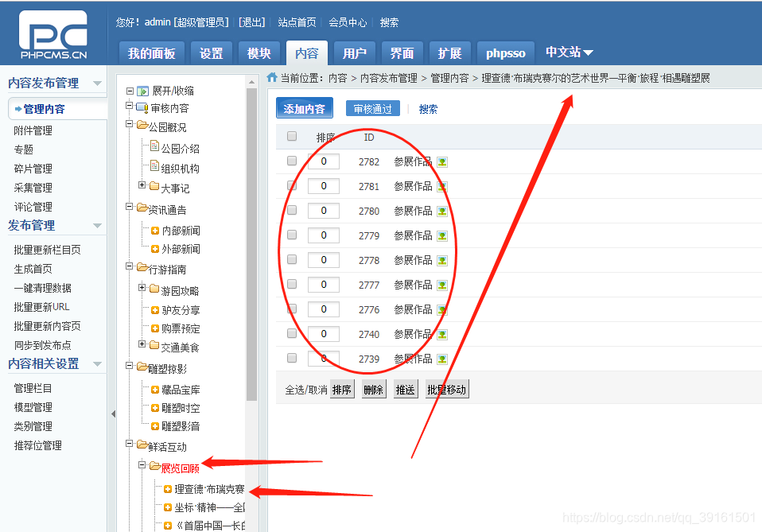Click the home icon in the breadcrumb bar
762x532 pixels.
pyautogui.click(x=270, y=78)
